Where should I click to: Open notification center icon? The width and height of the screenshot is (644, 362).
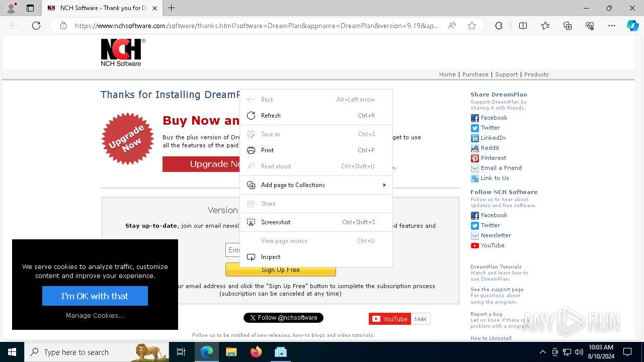(627, 352)
